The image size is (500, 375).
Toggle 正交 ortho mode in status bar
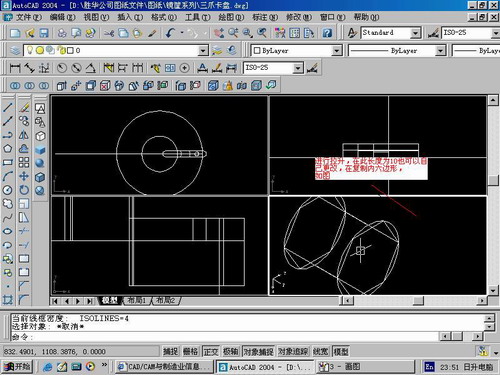(x=211, y=351)
